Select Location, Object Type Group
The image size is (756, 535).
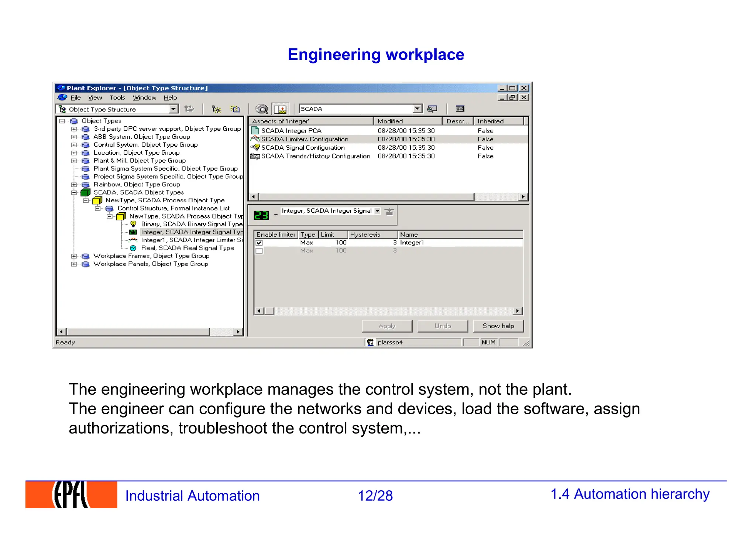coord(137,153)
